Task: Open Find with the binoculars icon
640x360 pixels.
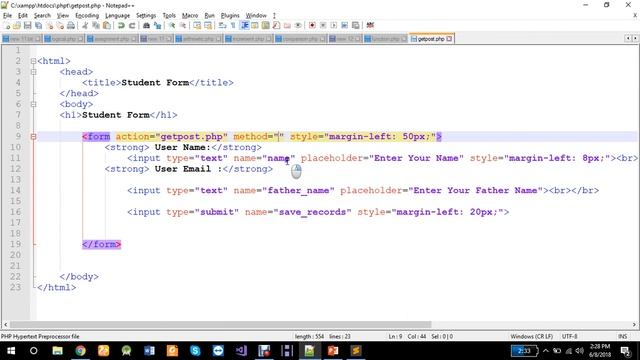Action: pos(146,25)
